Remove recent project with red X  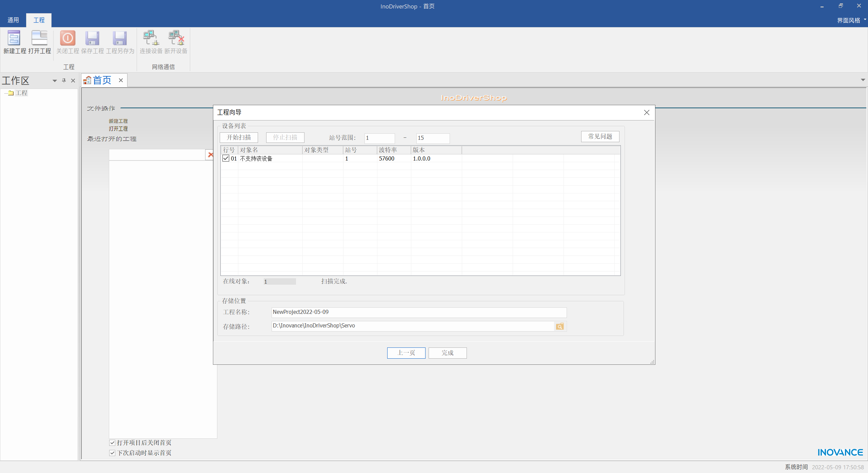(210, 155)
